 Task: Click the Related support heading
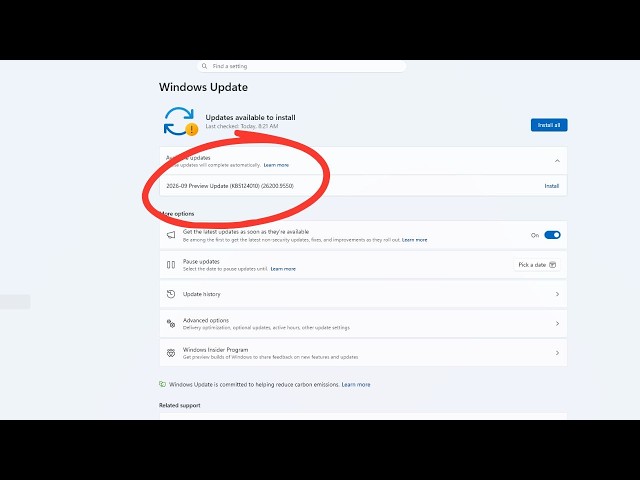[x=180, y=405]
